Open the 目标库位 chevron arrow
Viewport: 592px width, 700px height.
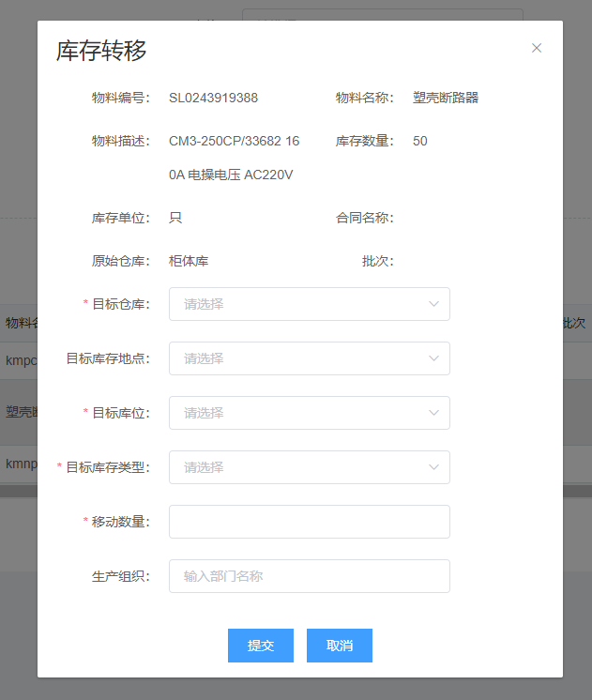tap(433, 413)
